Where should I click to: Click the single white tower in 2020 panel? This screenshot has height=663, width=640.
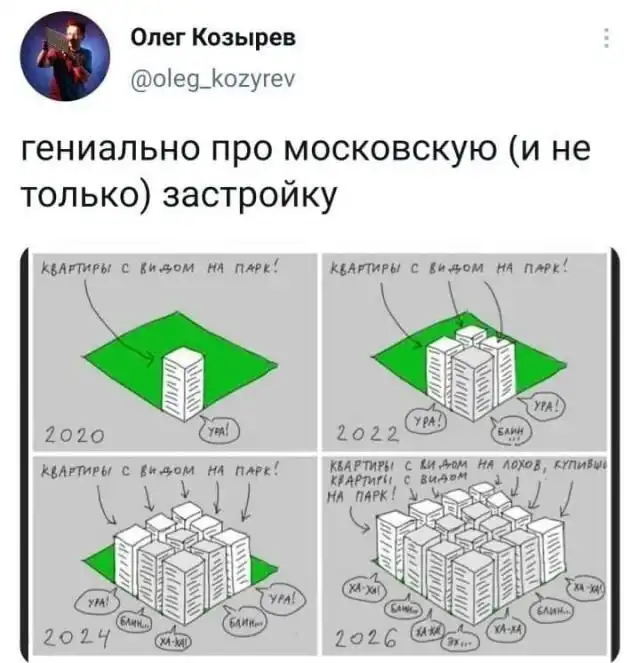(x=183, y=384)
